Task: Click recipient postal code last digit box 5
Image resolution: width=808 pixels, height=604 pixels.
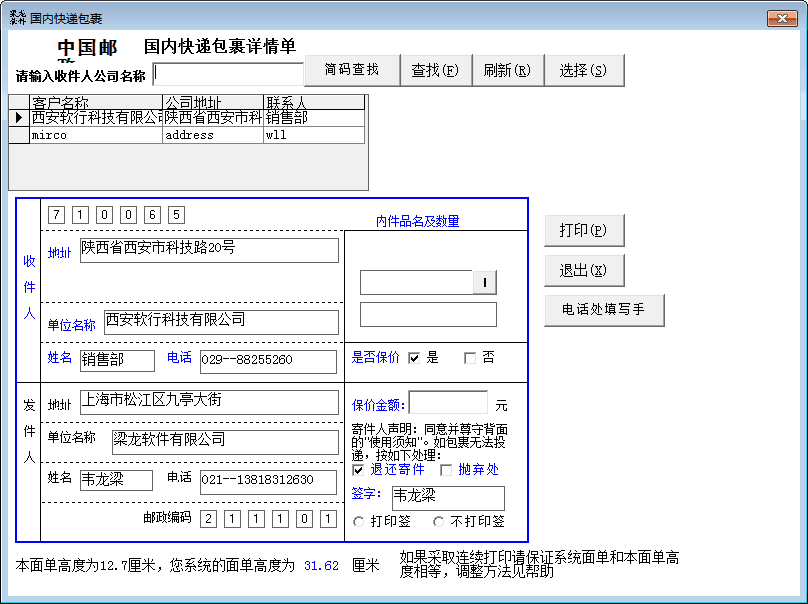Action: pyautogui.click(x=176, y=215)
